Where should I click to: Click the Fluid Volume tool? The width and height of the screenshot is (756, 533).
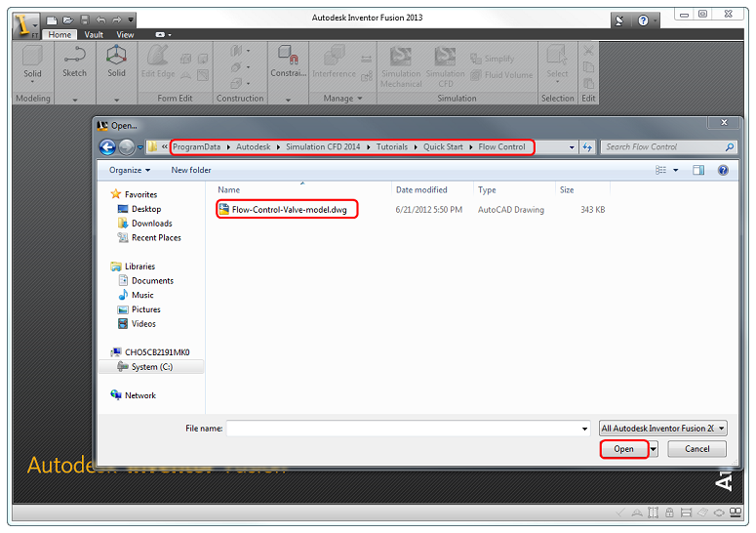click(501, 75)
